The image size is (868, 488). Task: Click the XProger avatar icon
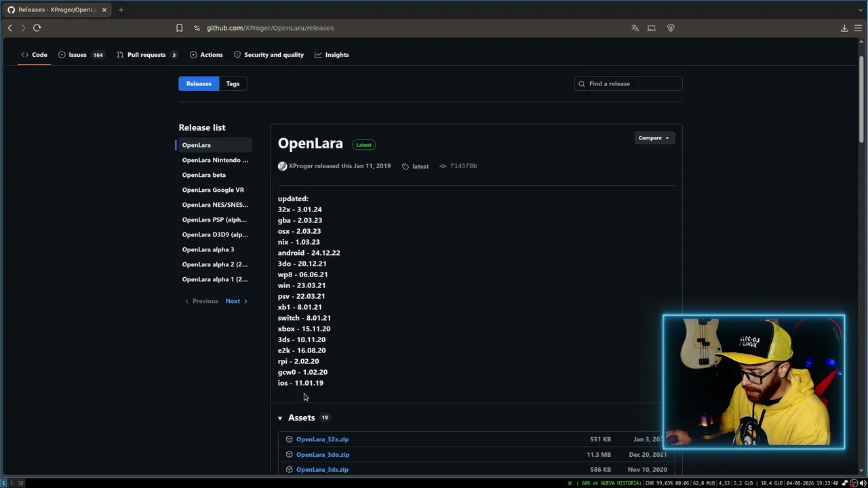pyautogui.click(x=282, y=166)
